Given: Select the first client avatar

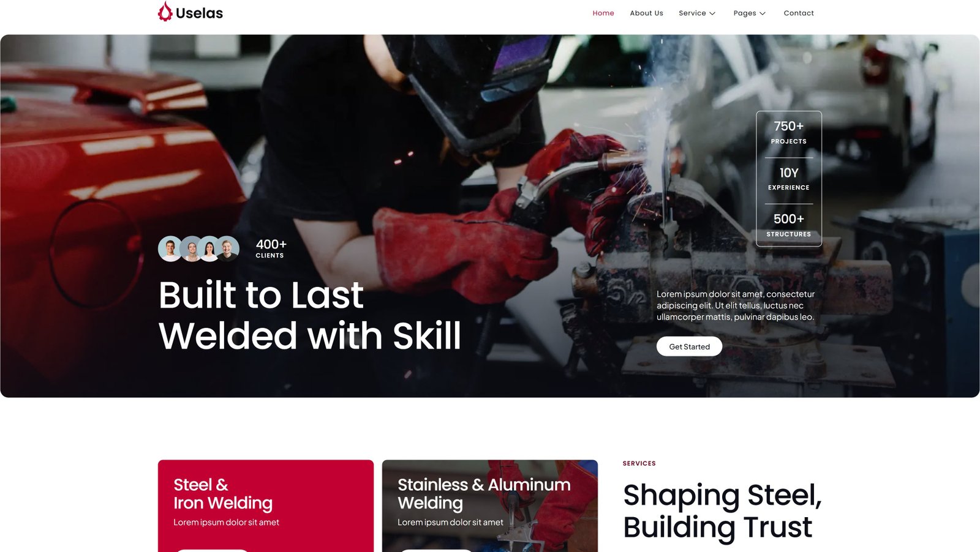Looking at the screenshot, I should pyautogui.click(x=170, y=248).
